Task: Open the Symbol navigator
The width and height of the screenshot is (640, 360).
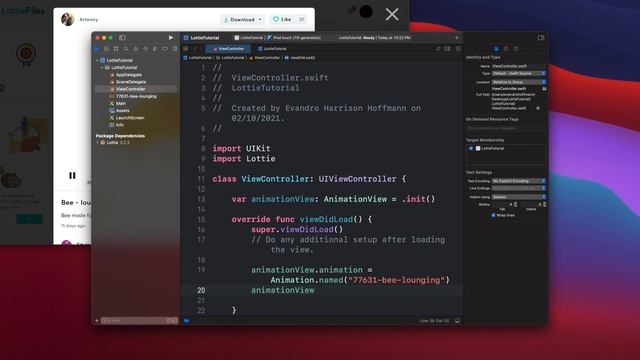Action: pos(116,49)
